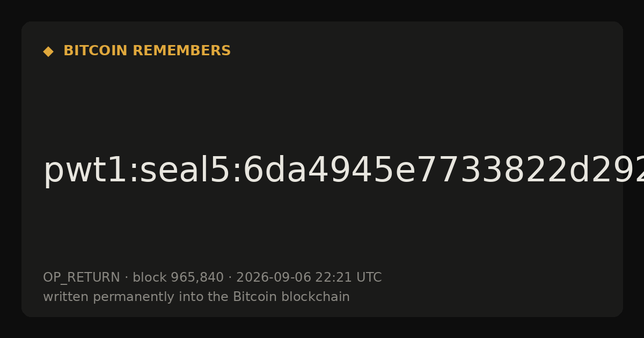
Task: Click the word BITCOIN in header
Action: pos(96,51)
